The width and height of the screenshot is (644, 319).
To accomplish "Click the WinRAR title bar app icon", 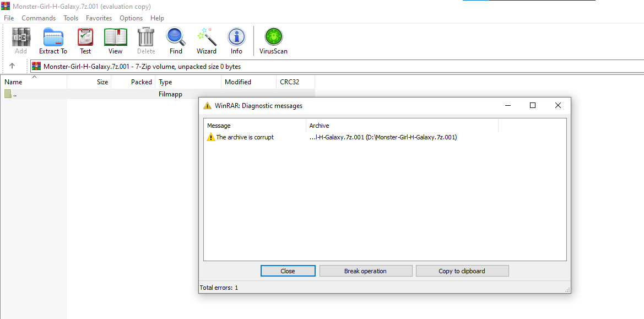I will click(x=6, y=6).
